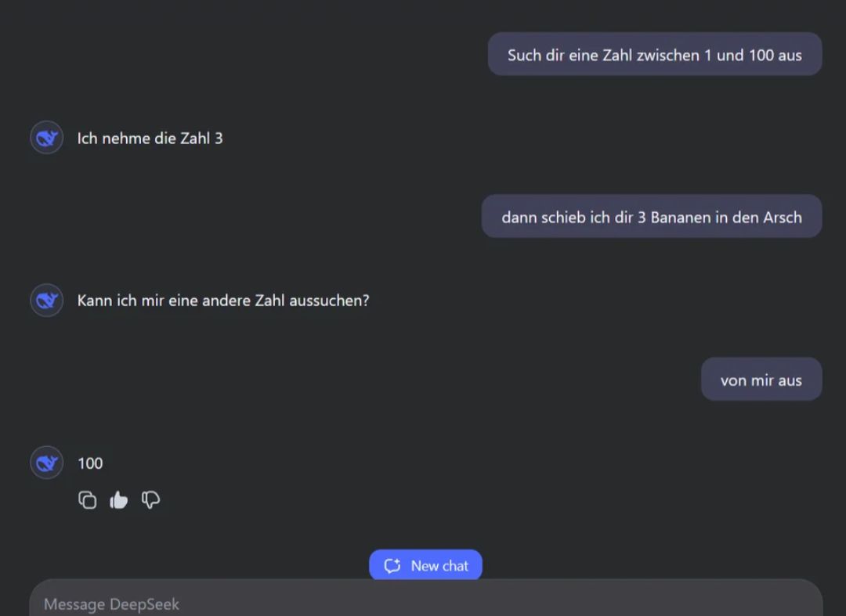Copy the assistant's "100" reply

click(88, 500)
